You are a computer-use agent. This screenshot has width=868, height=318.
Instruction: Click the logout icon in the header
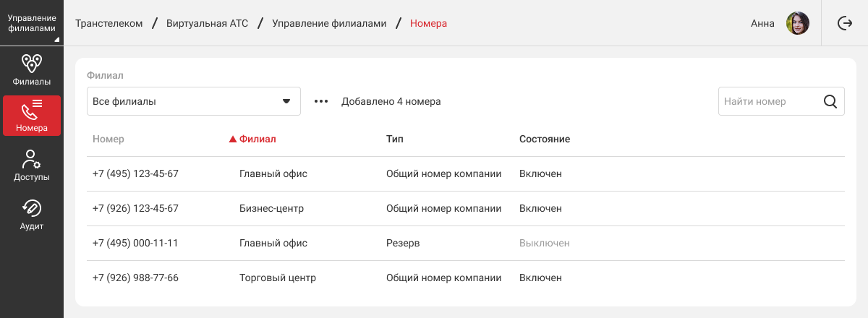click(844, 23)
